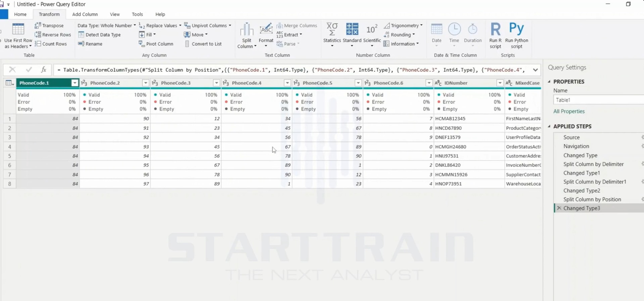Image resolution: width=644 pixels, height=301 pixels.
Task: Click the Run R script icon
Action: tap(495, 29)
